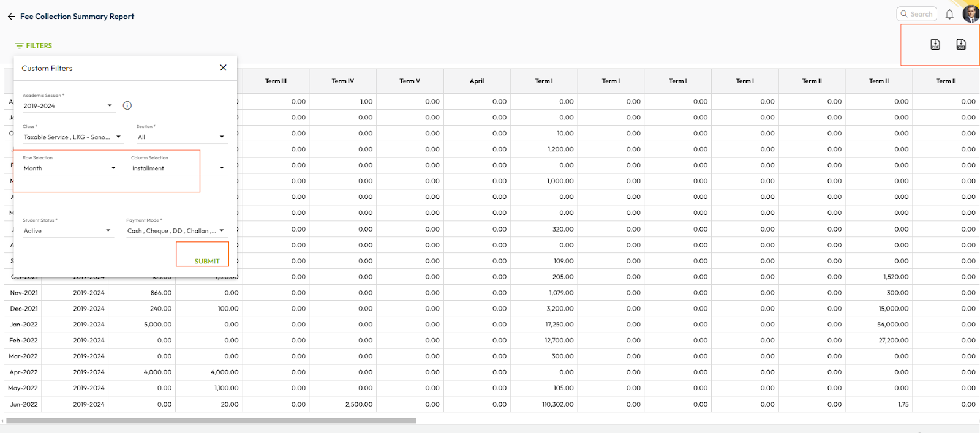Image resolution: width=980 pixels, height=433 pixels.
Task: Open the Student Status dropdown
Action: point(108,230)
